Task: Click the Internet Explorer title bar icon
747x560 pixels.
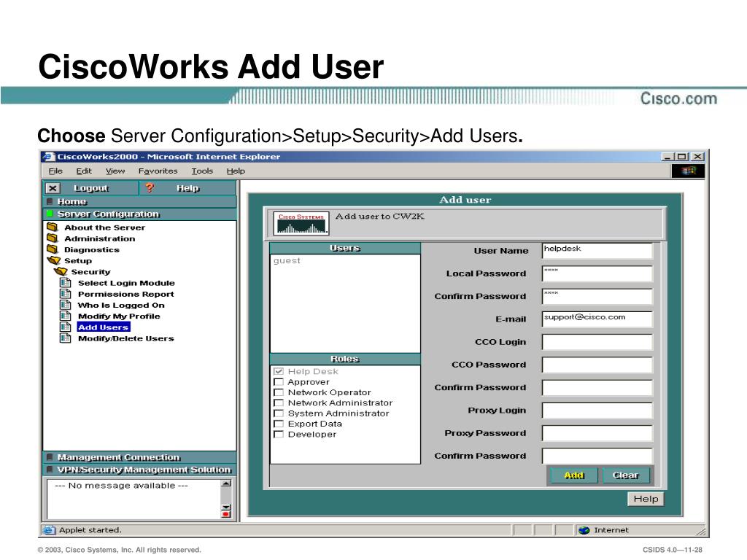Action: pyautogui.click(x=49, y=156)
